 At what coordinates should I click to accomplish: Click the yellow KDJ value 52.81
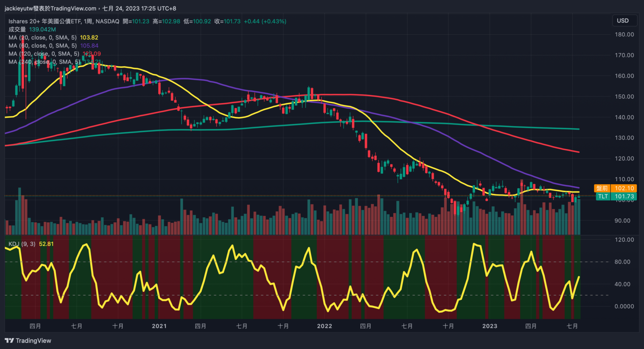[46, 244]
